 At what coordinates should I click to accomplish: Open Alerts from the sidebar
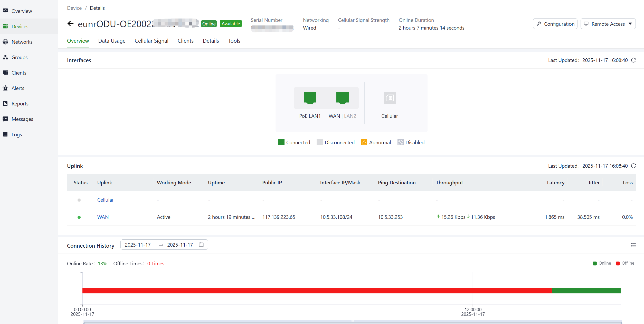coord(18,88)
